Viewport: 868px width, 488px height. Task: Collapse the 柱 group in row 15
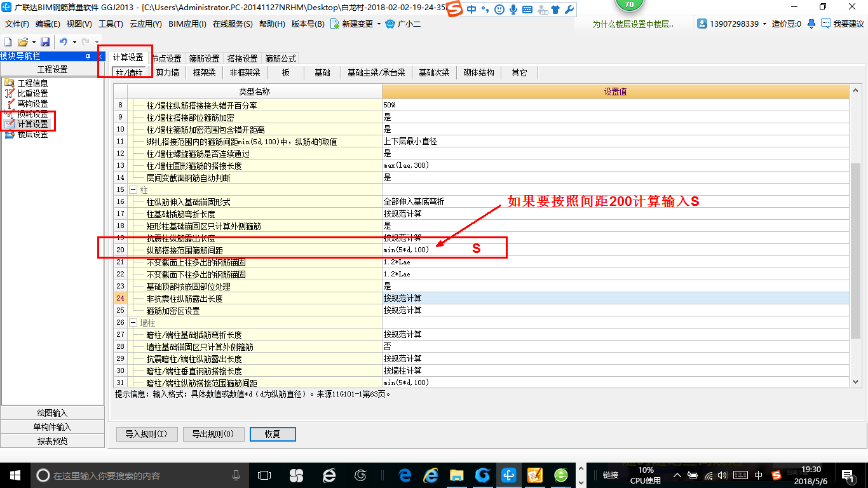pos(133,189)
